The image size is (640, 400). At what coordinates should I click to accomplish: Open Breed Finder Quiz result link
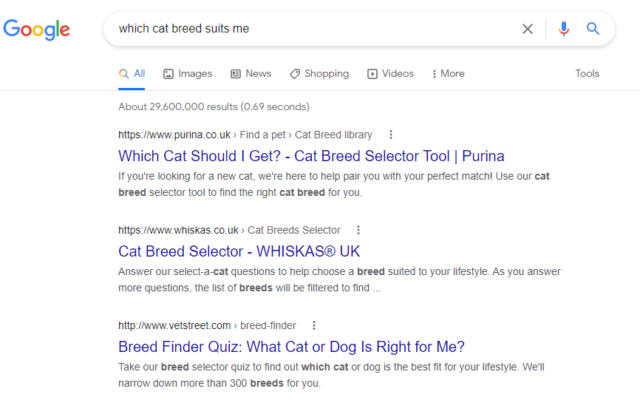pyautogui.click(x=291, y=347)
